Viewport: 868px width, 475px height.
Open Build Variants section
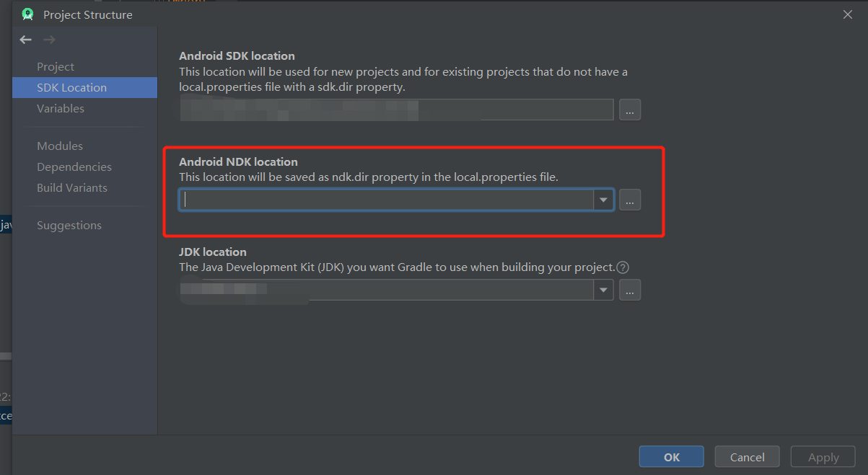[72, 187]
